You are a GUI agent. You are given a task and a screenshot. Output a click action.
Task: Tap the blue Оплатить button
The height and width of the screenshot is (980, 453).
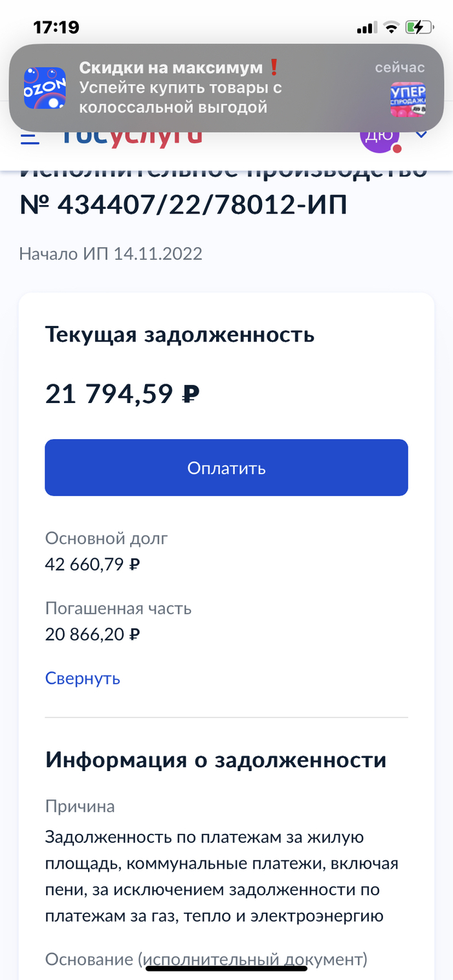[226, 468]
